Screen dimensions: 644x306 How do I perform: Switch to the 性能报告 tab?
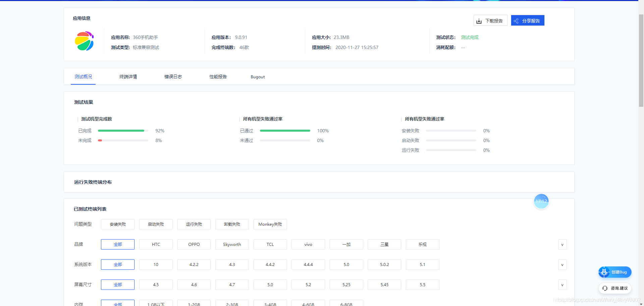218,77
